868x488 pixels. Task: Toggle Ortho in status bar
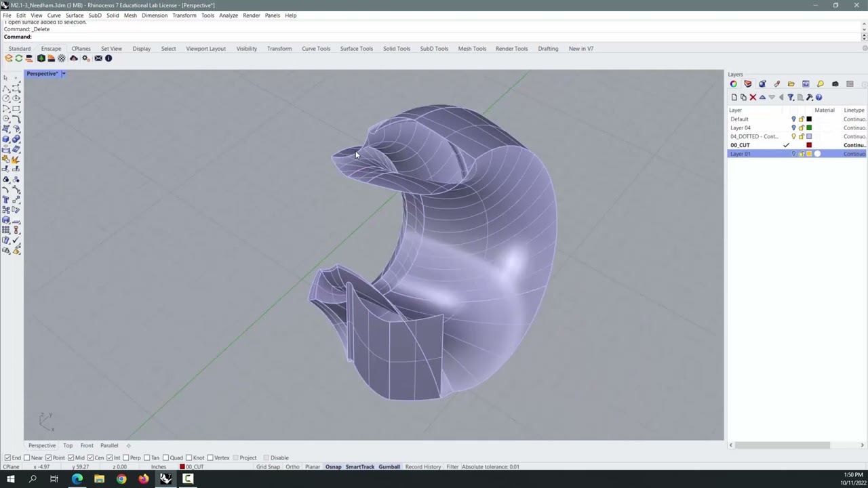[x=292, y=467]
